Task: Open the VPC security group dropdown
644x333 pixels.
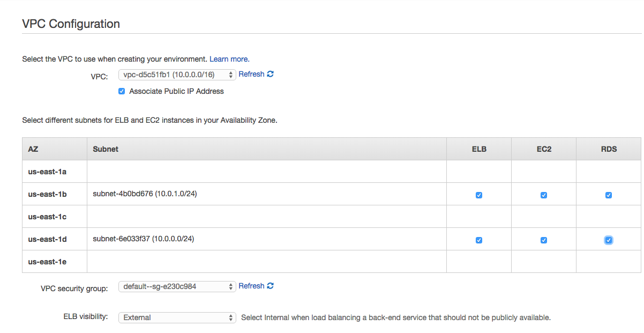Action: tap(177, 286)
